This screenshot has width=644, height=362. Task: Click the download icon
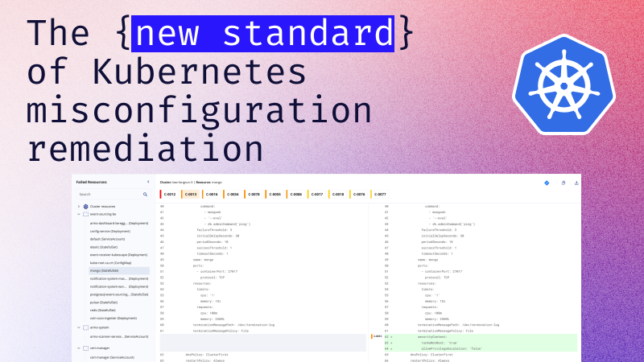576,183
